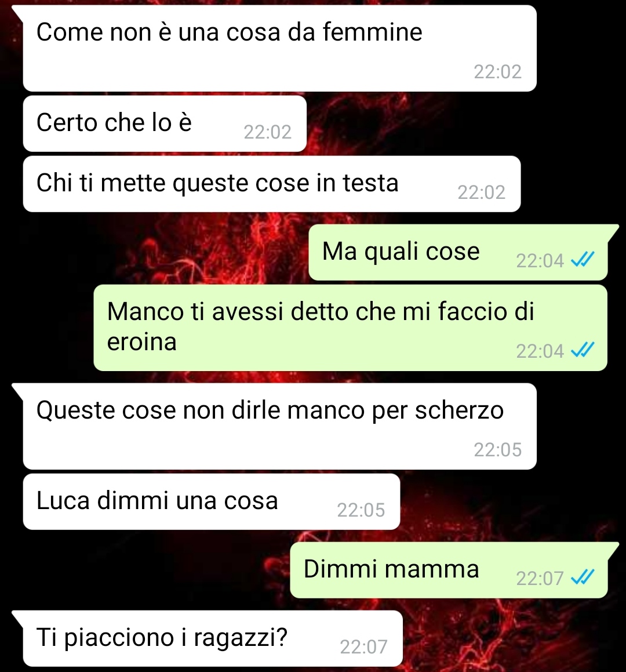Tap the 'Manco ti avessi detto' green bubble
Screen dimensions: 626x672
click(351, 328)
